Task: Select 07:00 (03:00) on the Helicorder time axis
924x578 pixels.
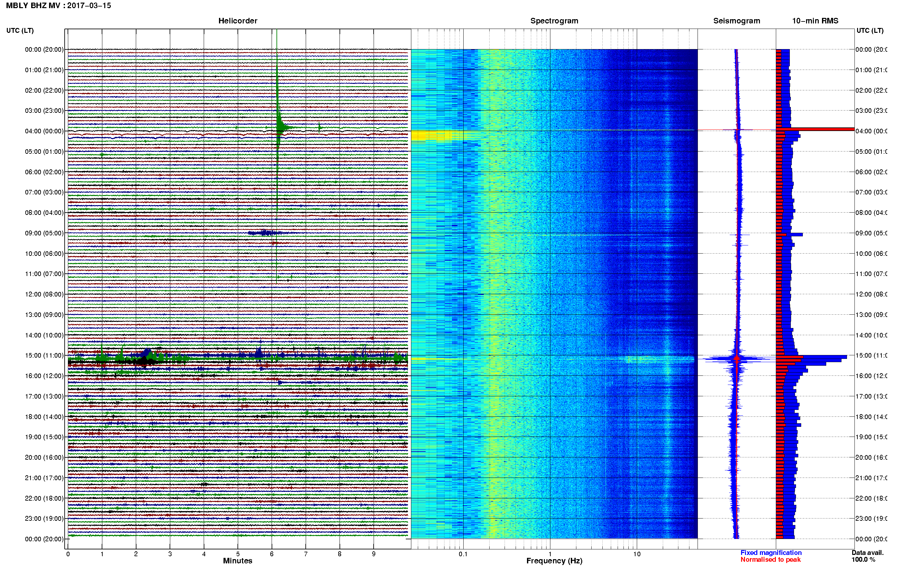Action: click(x=44, y=192)
